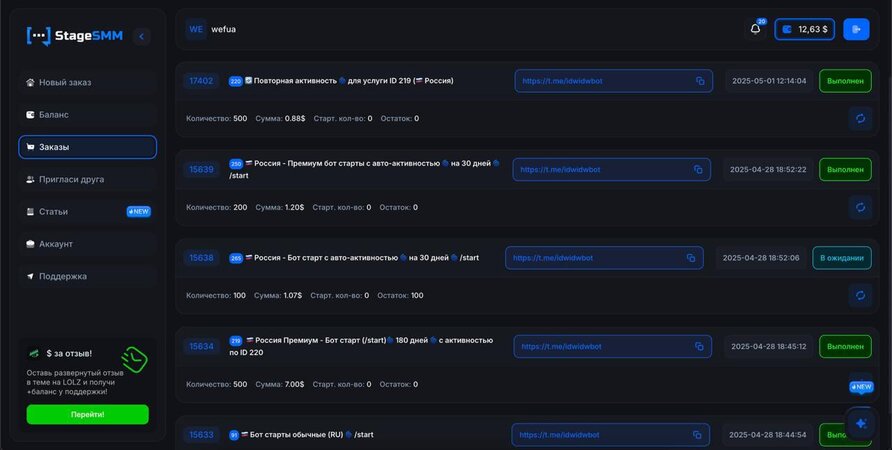Go to Баланс section
This screenshot has height=450, width=892.
[x=87, y=115]
